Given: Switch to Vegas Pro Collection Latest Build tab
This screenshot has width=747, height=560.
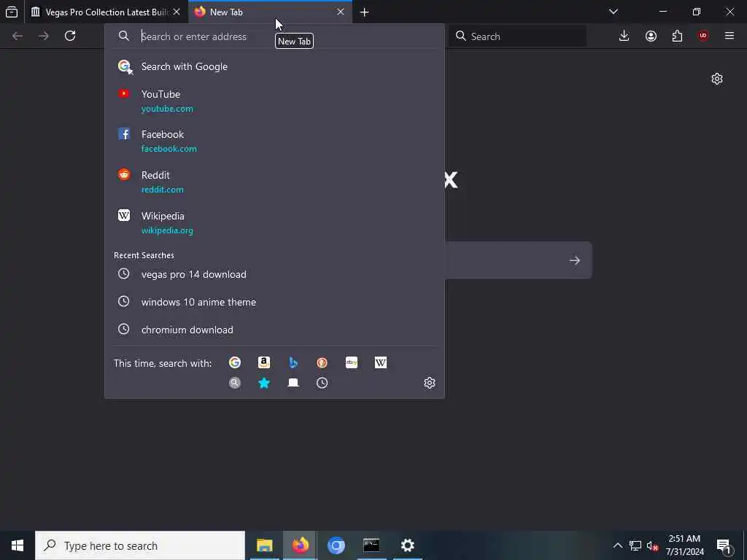Looking at the screenshot, I should [x=107, y=12].
